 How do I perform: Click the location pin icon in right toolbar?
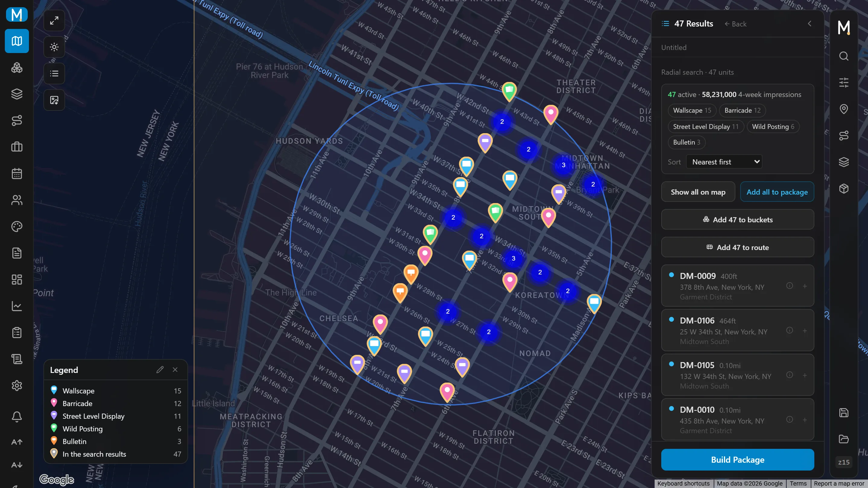843,109
